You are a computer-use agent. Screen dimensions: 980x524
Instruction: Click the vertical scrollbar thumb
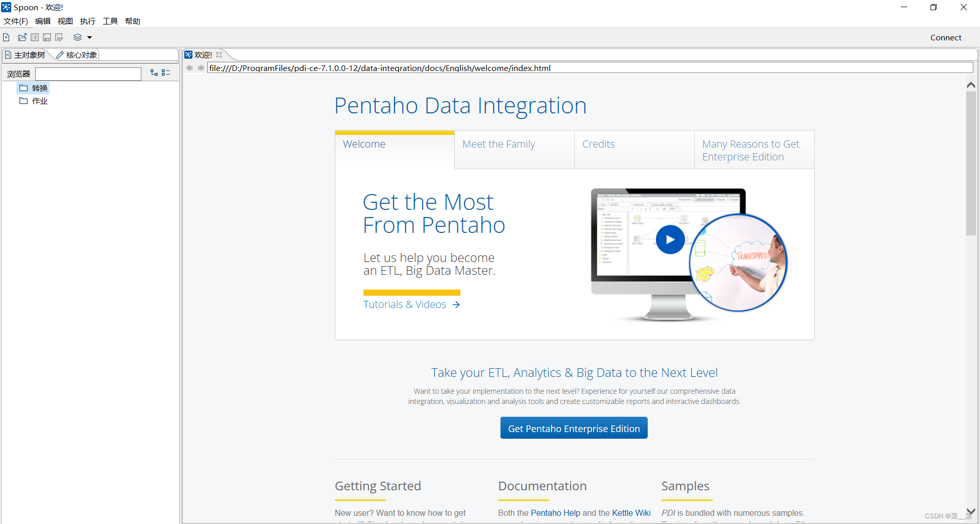971,163
